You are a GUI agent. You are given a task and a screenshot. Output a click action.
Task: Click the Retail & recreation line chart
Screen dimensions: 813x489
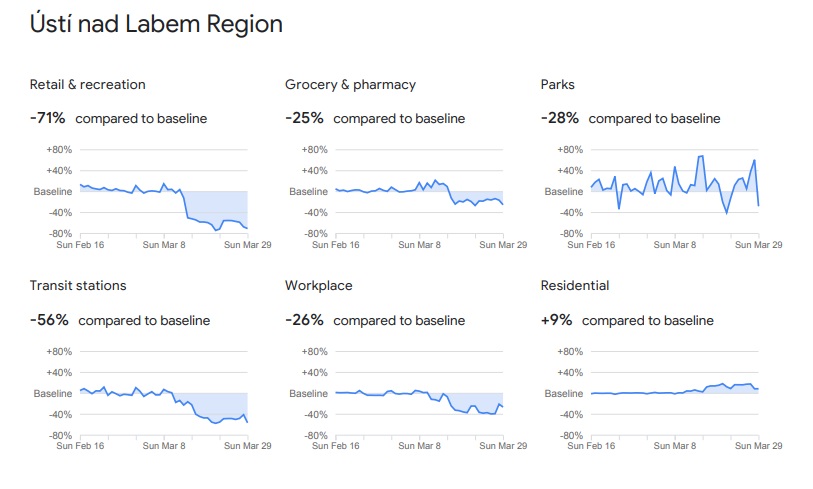click(x=163, y=192)
